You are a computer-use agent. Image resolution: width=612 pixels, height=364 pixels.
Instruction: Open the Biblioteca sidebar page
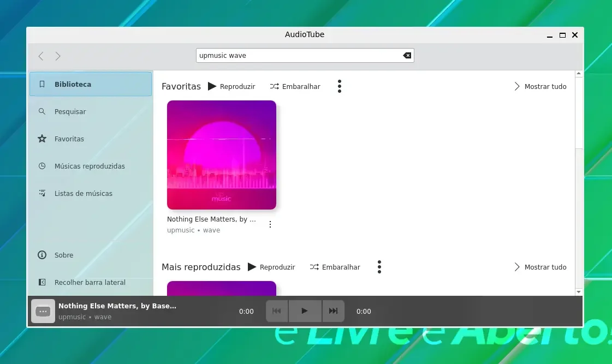[91, 84]
